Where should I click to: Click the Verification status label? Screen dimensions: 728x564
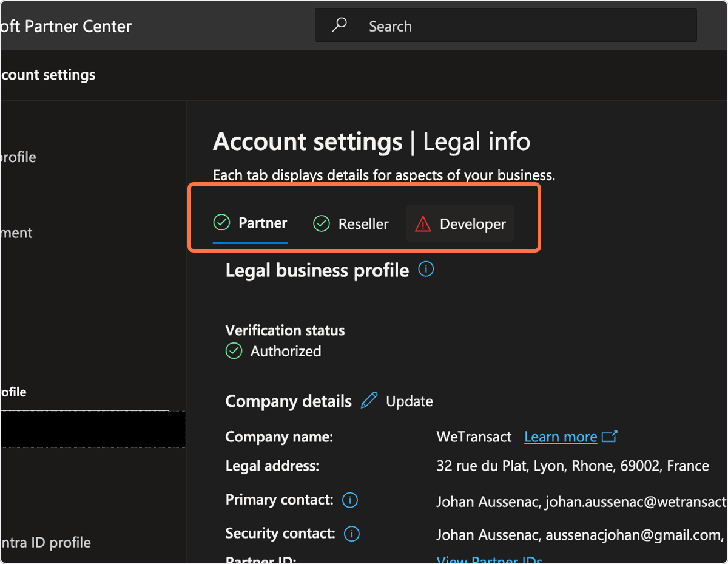[x=285, y=330]
